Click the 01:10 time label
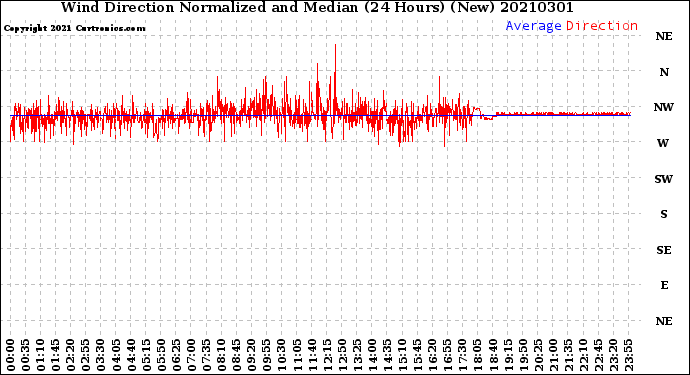 [x=40, y=355]
